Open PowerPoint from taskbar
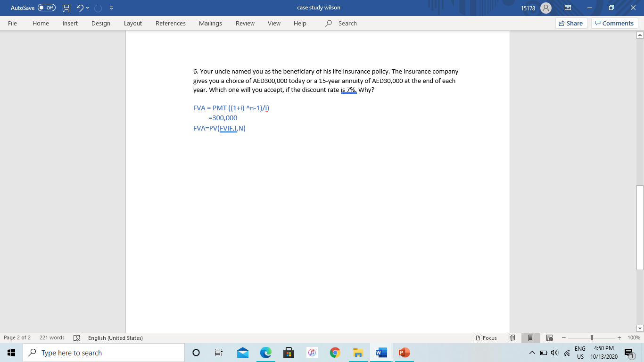Screen dimensions: 644x362 404,353
